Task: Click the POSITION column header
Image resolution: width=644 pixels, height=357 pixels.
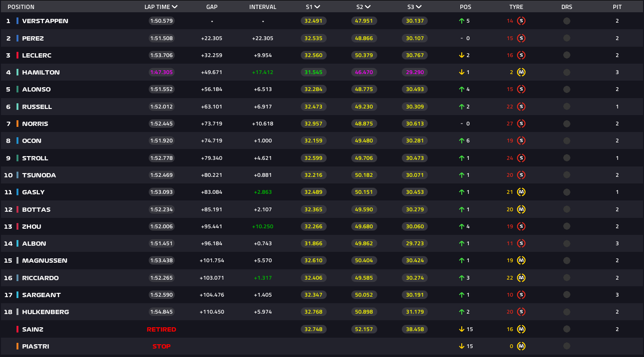Action: coord(21,7)
